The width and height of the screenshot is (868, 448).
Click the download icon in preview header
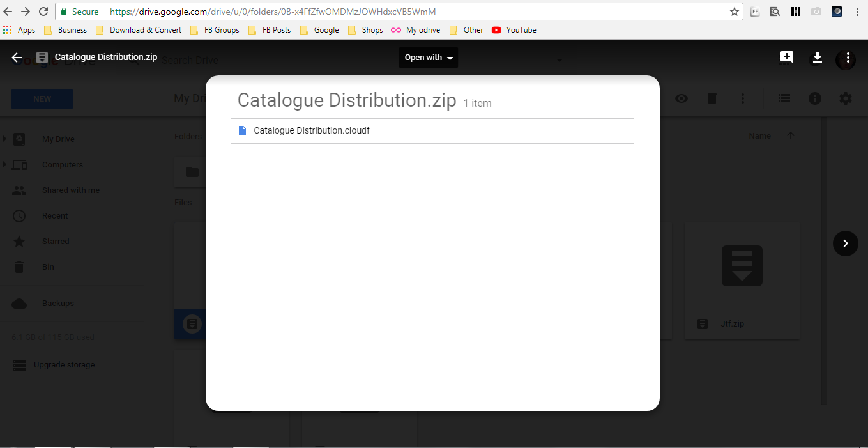pos(816,58)
